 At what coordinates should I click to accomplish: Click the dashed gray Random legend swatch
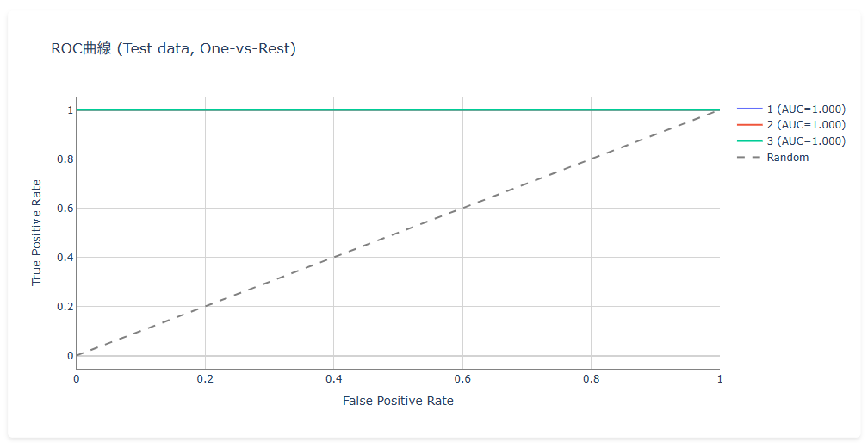750,158
